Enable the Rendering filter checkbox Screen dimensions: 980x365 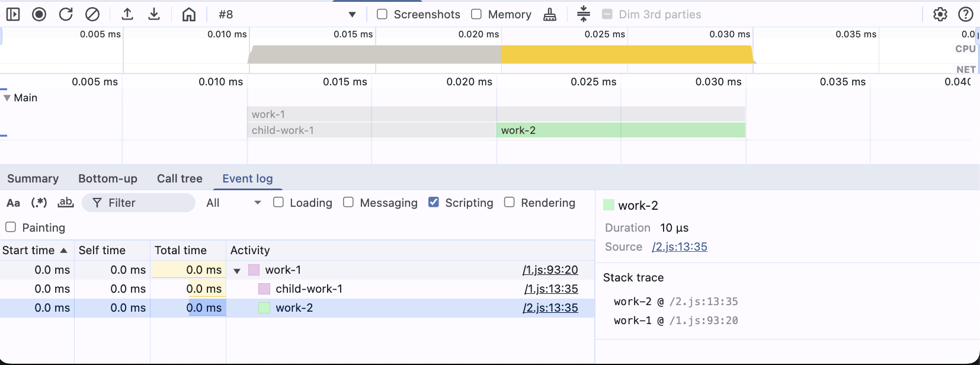coord(510,203)
